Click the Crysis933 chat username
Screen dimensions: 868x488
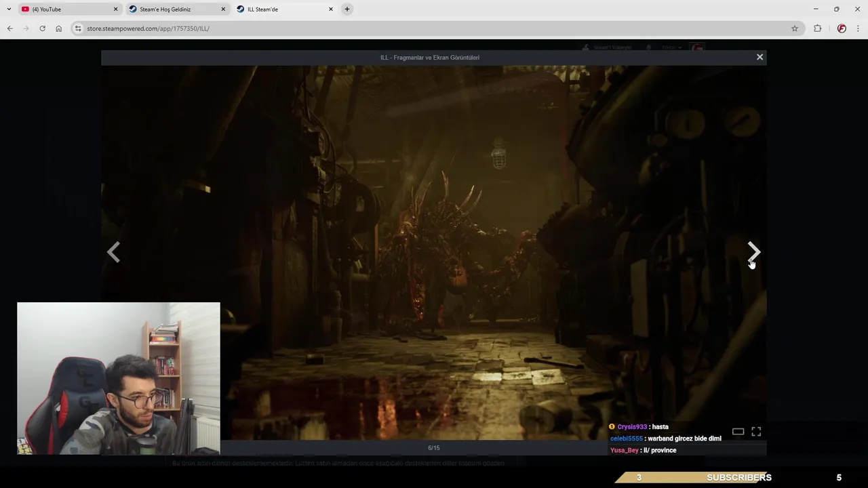[x=632, y=427]
